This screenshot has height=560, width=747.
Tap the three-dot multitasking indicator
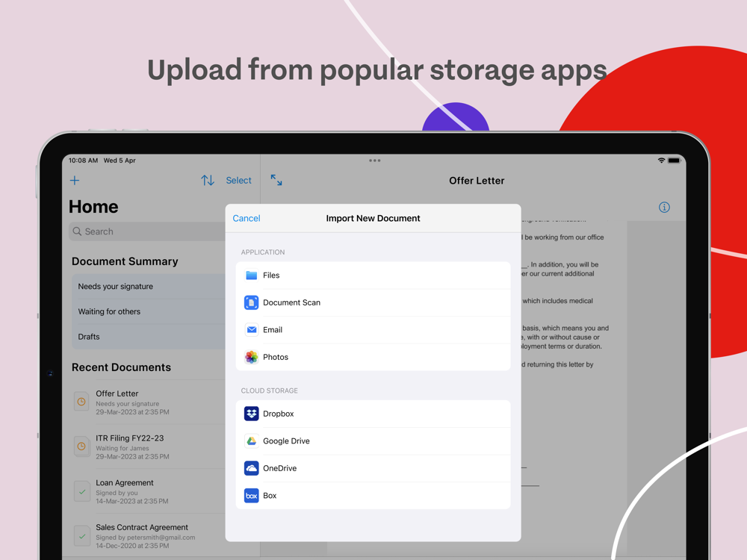(x=375, y=161)
